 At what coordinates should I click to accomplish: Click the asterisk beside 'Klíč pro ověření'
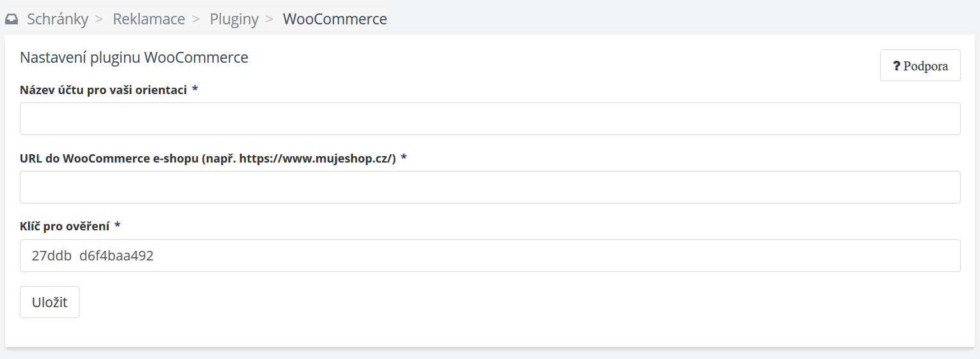[118, 226]
